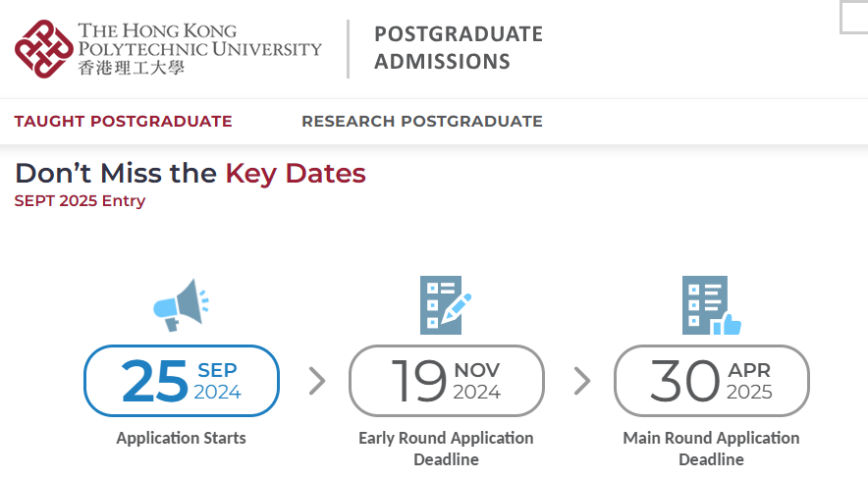Click the megaphone announcement icon
This screenshot has width=868, height=479.
[181, 304]
